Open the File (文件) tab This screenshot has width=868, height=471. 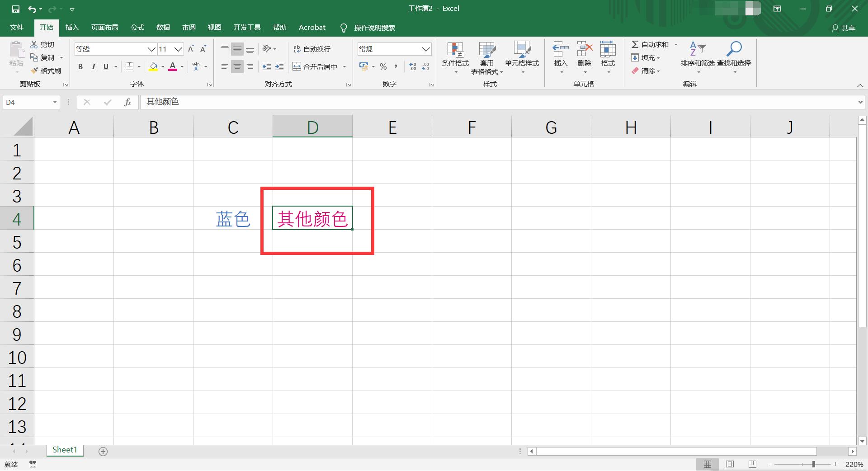click(17, 28)
